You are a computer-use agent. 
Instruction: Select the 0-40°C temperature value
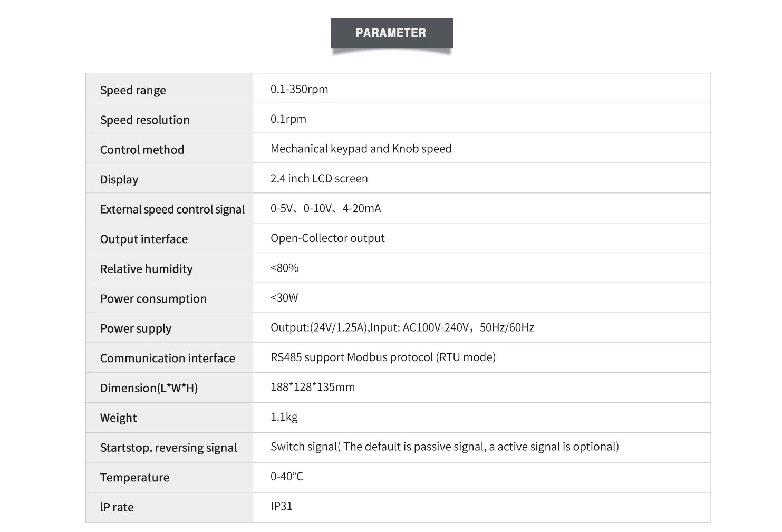286,477
